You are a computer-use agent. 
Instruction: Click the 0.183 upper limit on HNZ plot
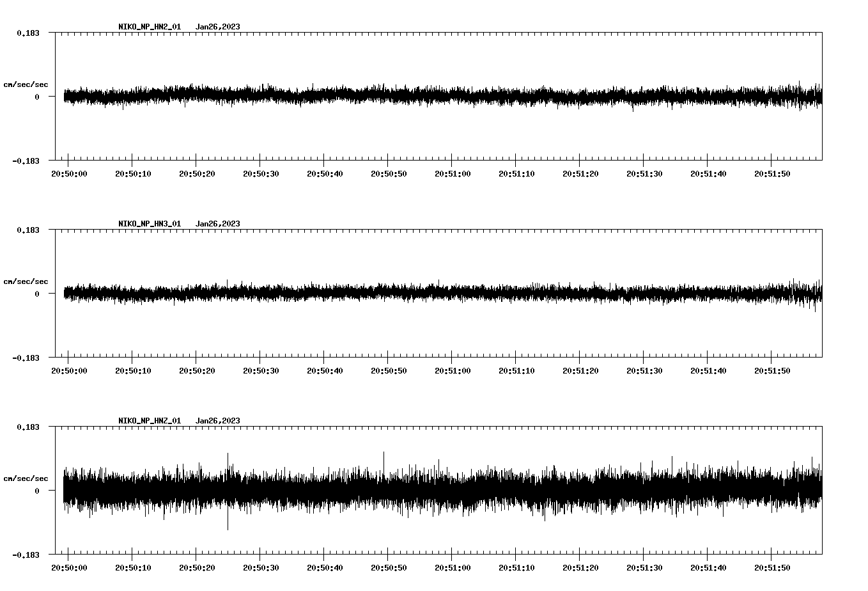point(28,427)
